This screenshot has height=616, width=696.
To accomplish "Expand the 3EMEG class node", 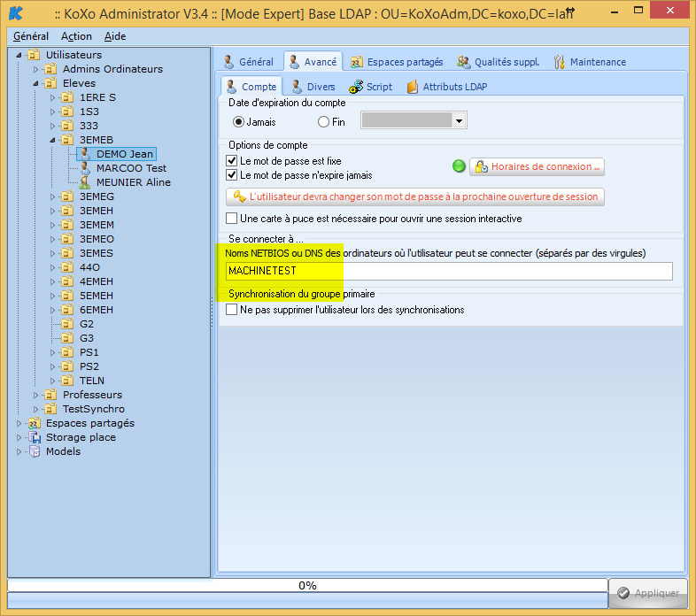I will click(52, 196).
